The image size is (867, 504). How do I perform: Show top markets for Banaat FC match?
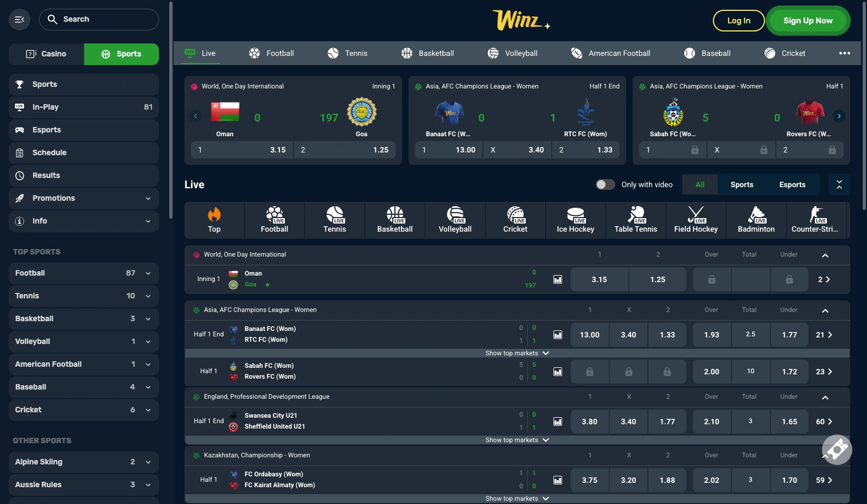[x=517, y=353]
